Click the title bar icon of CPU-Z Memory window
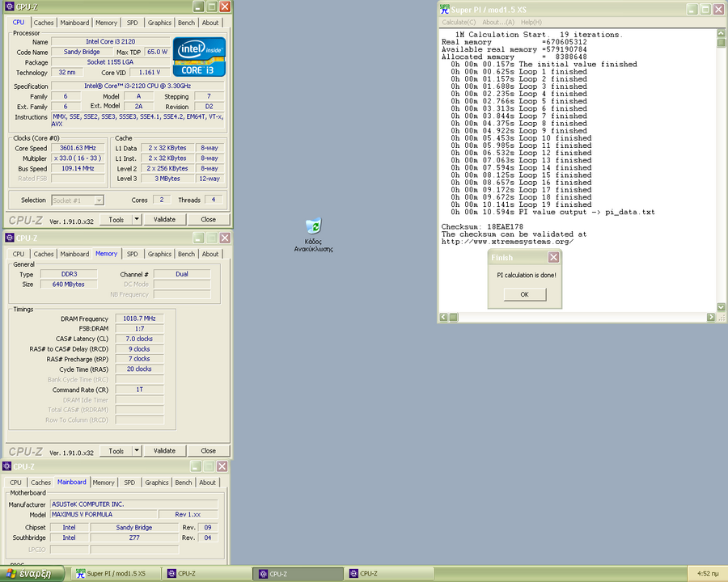This screenshot has height=582, width=728. [9, 238]
